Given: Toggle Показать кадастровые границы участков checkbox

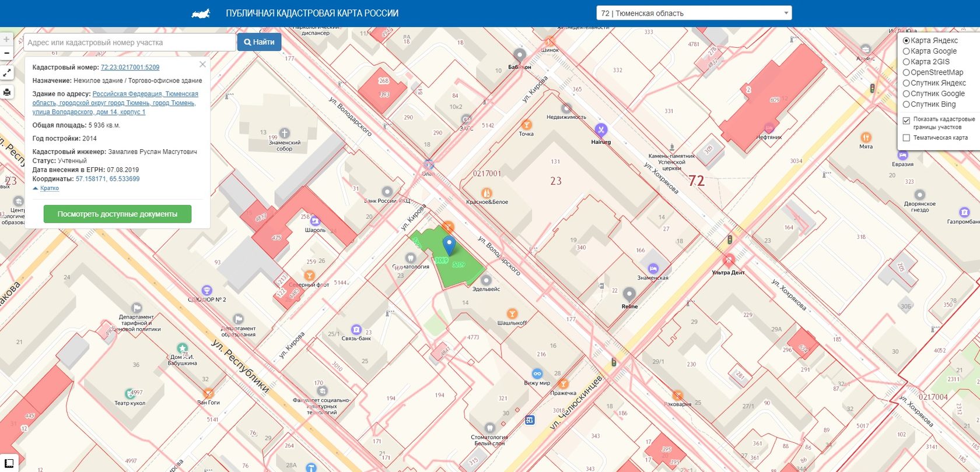Looking at the screenshot, I should [906, 121].
